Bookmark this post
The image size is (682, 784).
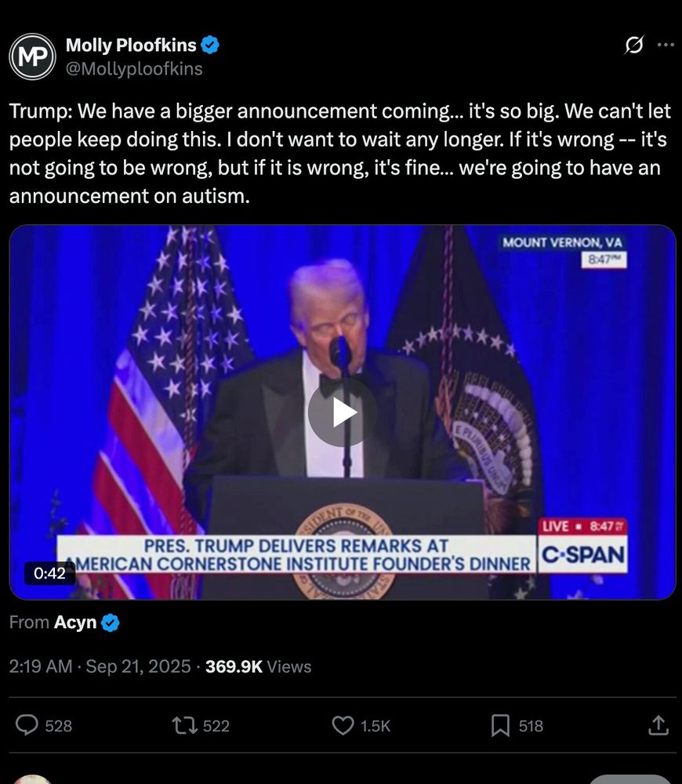[500, 725]
